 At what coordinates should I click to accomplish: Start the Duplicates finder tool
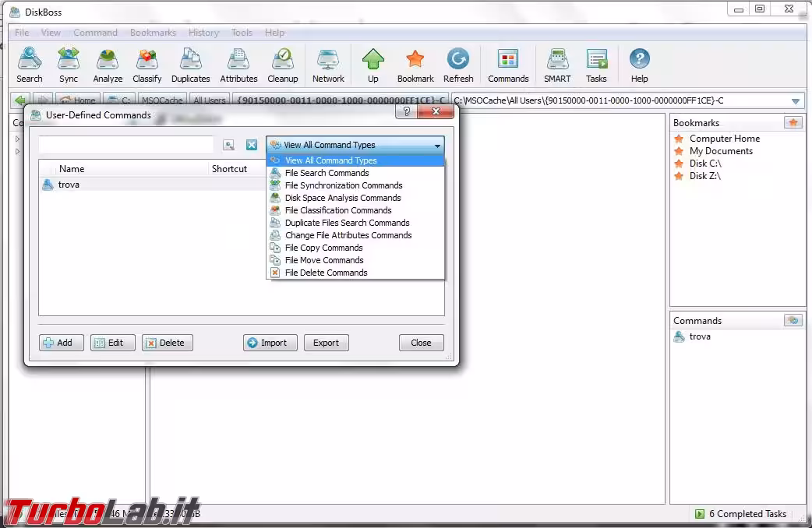190,65
